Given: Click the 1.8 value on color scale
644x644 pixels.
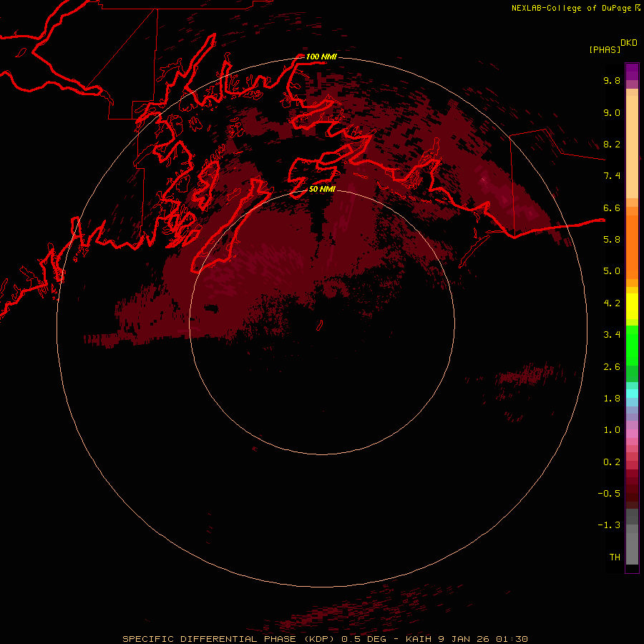Looking at the screenshot, I should (x=612, y=399).
